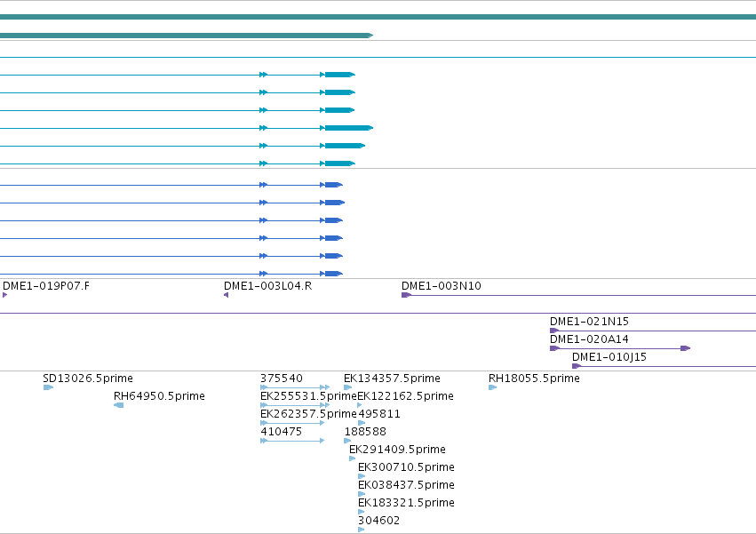Select the RH64950.5prime label
The height and width of the screenshot is (534, 756).
159,396
